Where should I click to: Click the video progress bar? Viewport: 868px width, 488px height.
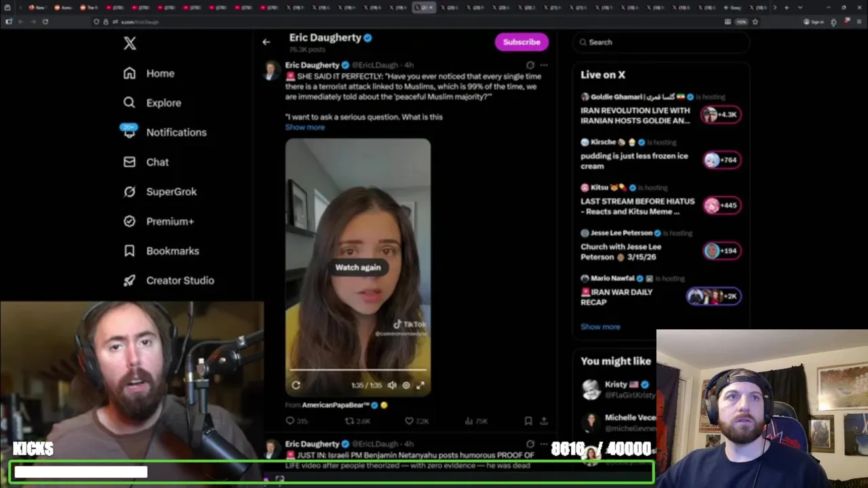click(358, 371)
